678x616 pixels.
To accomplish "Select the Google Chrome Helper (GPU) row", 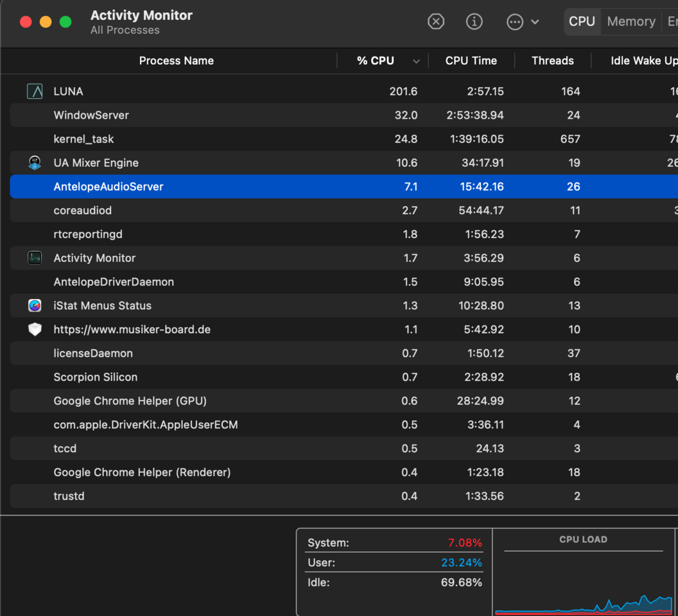I will coord(343,400).
